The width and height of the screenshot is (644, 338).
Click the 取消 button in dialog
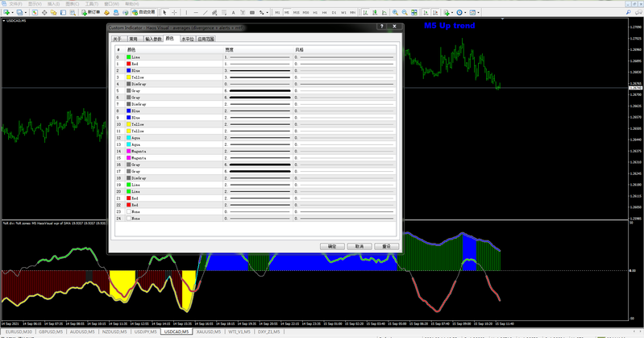tap(359, 245)
